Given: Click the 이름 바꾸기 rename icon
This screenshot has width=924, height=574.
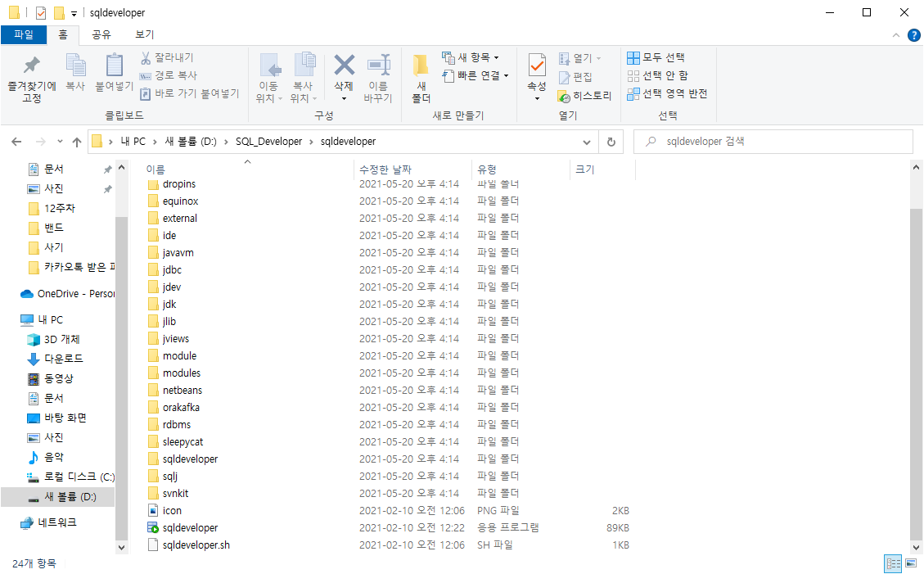Looking at the screenshot, I should tap(378, 65).
